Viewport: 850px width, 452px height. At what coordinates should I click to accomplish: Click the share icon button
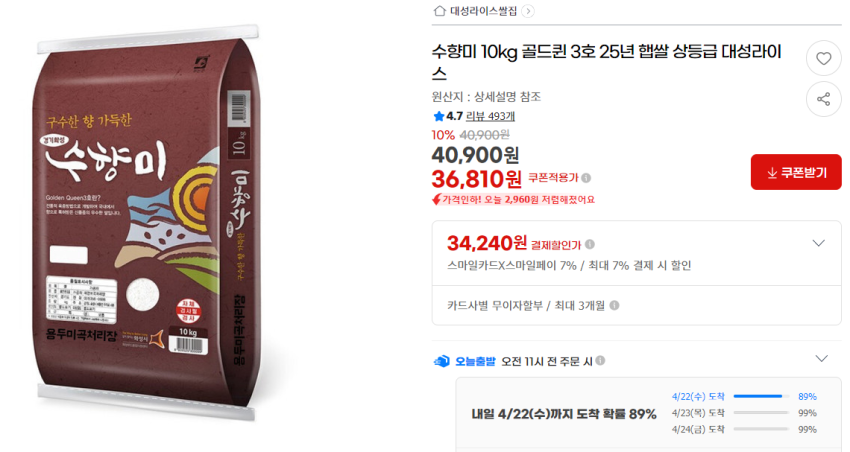point(823,99)
